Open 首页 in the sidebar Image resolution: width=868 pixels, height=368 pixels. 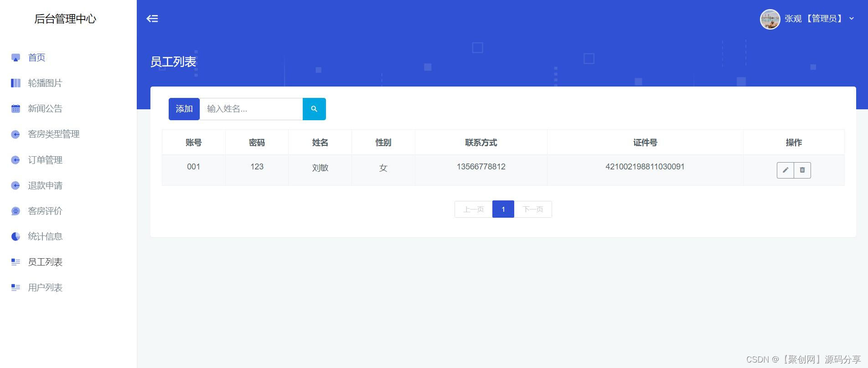point(36,57)
